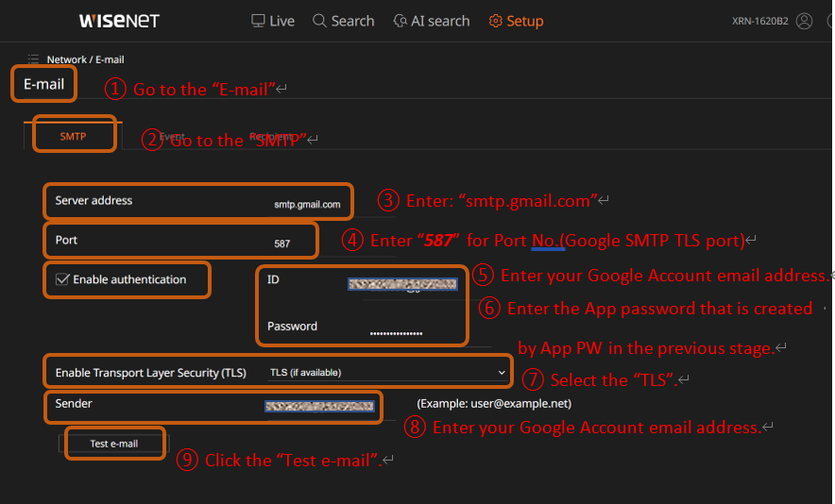Switch to the SMTP tab
The width and height of the screenshot is (835, 504).
tap(73, 136)
